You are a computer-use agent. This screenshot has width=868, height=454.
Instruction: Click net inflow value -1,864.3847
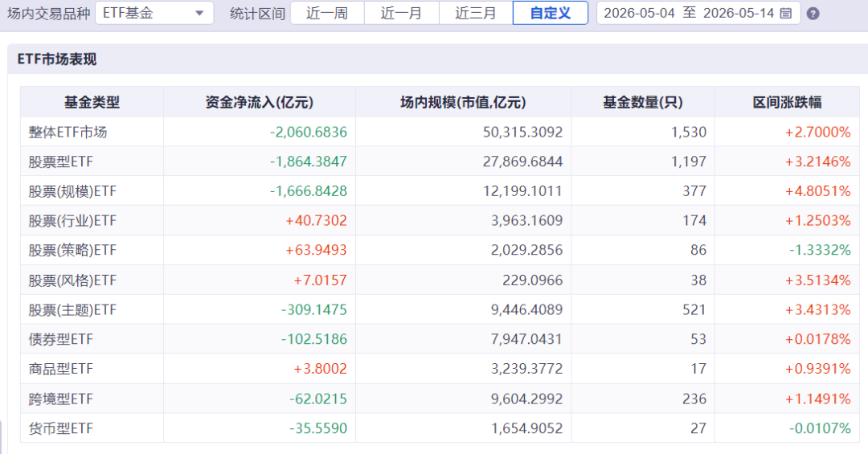(309, 162)
